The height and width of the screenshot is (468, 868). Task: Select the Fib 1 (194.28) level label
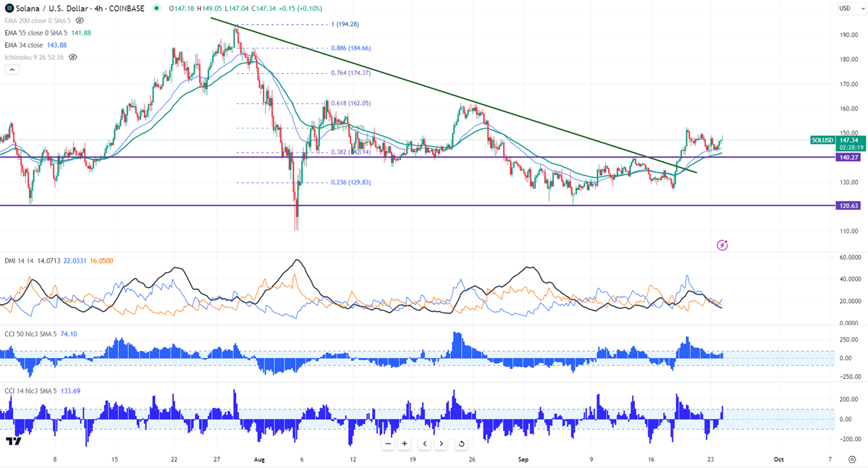coord(345,25)
